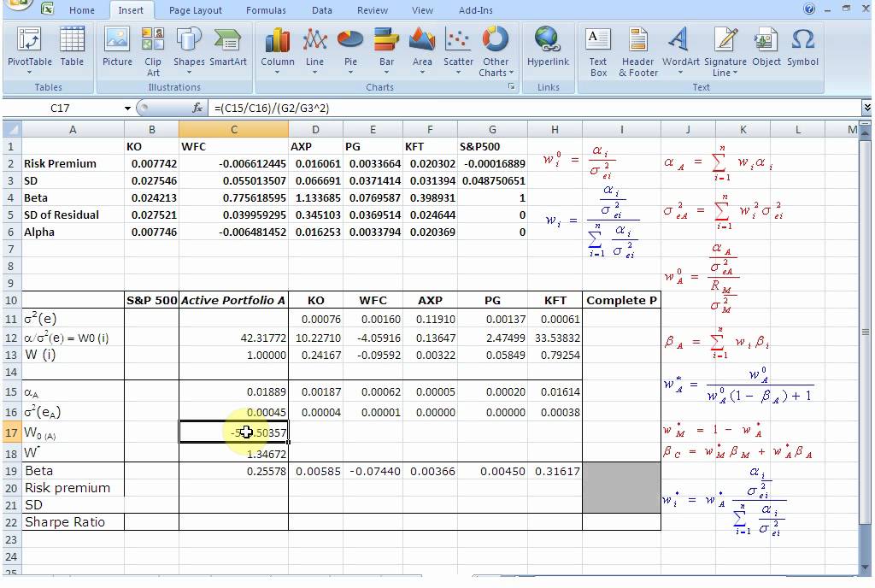Open Header & Footer tool
The width and height of the screenshot is (875, 588).
638,51
